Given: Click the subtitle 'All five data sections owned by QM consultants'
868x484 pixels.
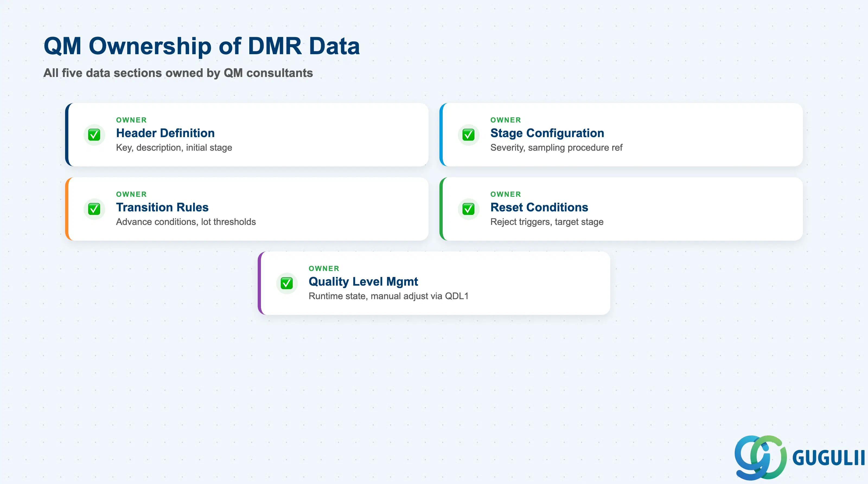Looking at the screenshot, I should (x=178, y=73).
